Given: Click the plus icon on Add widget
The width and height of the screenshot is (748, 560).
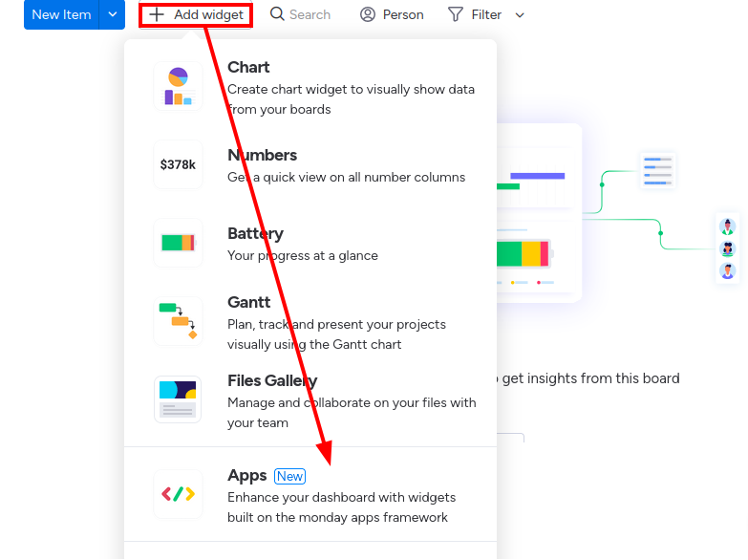Looking at the screenshot, I should click(157, 14).
